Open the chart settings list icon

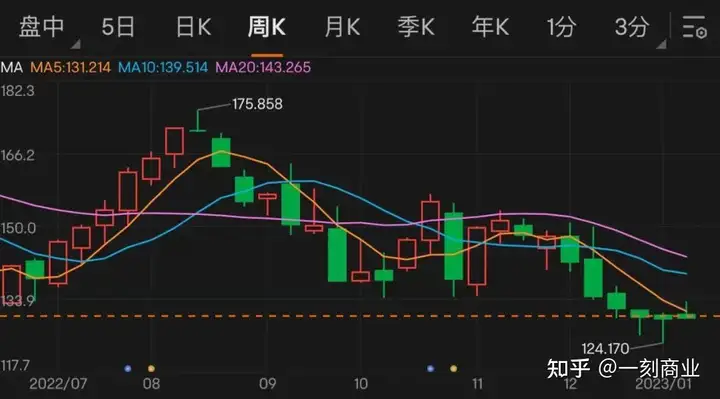694,27
